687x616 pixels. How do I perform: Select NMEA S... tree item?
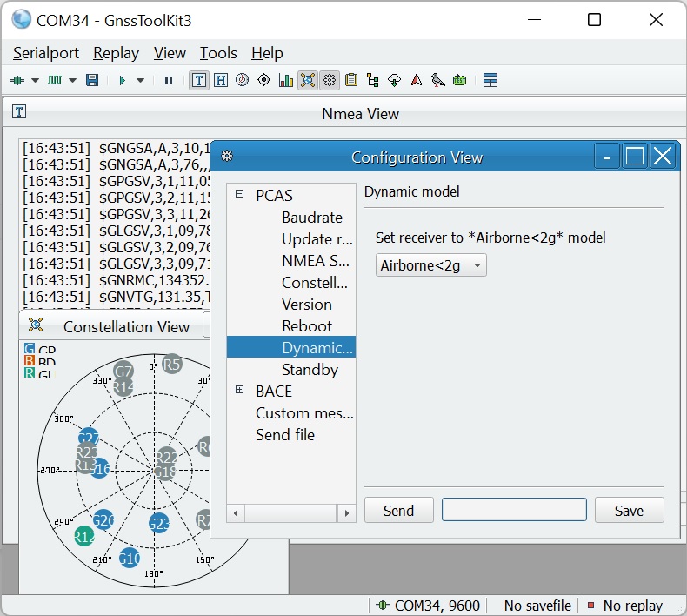316,261
